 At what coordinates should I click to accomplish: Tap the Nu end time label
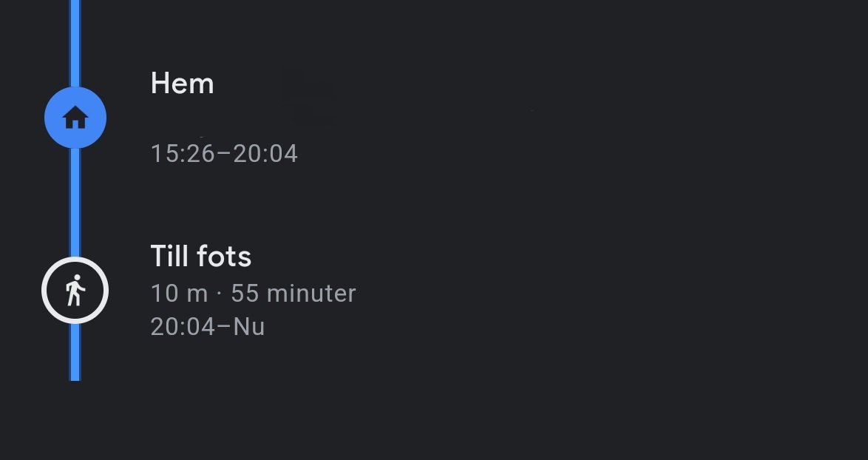[249, 327]
